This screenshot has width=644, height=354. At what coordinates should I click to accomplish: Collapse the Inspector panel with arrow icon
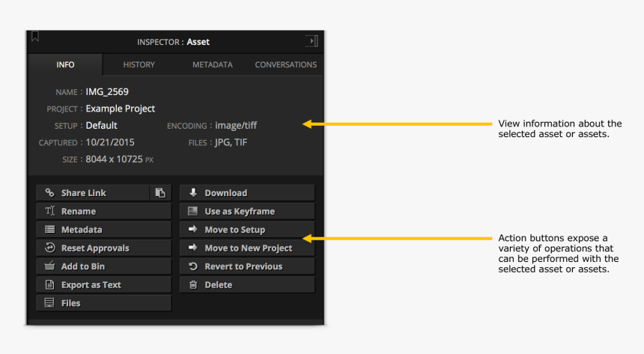(312, 41)
